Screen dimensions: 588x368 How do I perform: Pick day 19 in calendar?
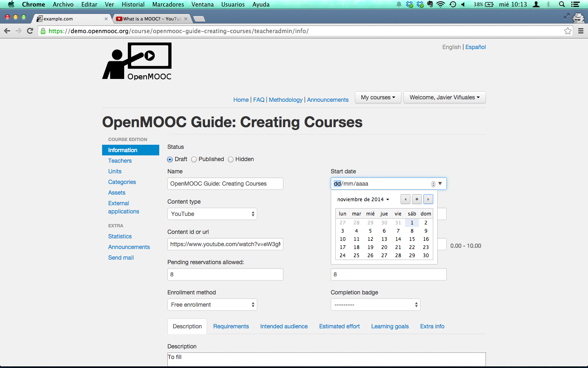coord(370,247)
